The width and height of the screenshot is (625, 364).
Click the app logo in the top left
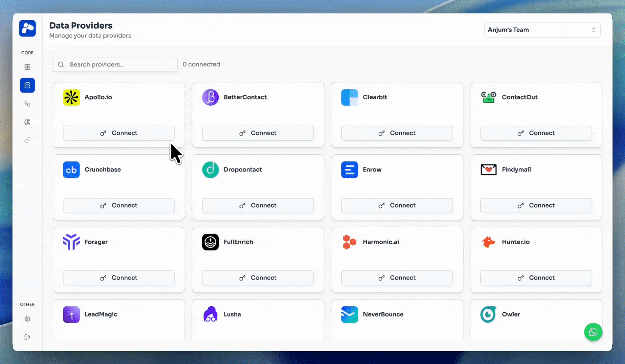click(27, 28)
